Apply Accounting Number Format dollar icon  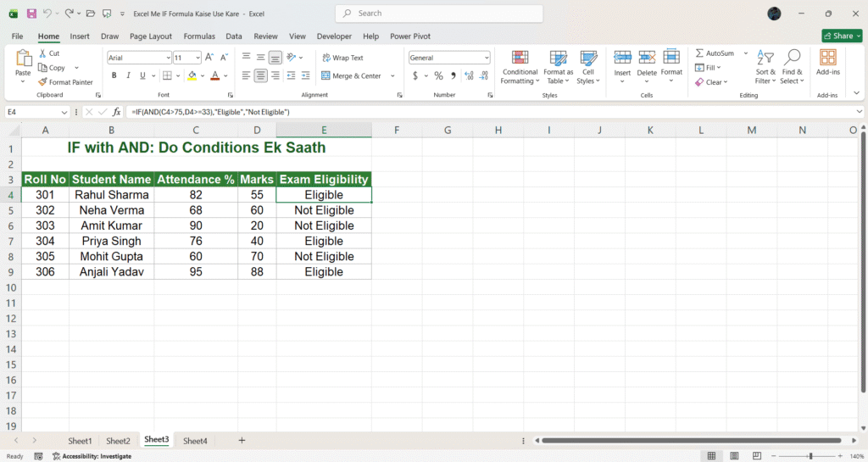(415, 75)
